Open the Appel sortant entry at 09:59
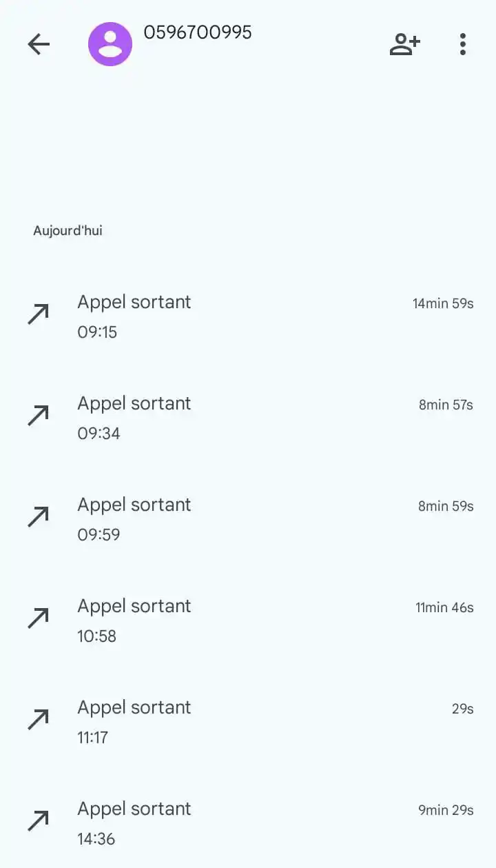This screenshot has height=868, width=496. point(248,519)
